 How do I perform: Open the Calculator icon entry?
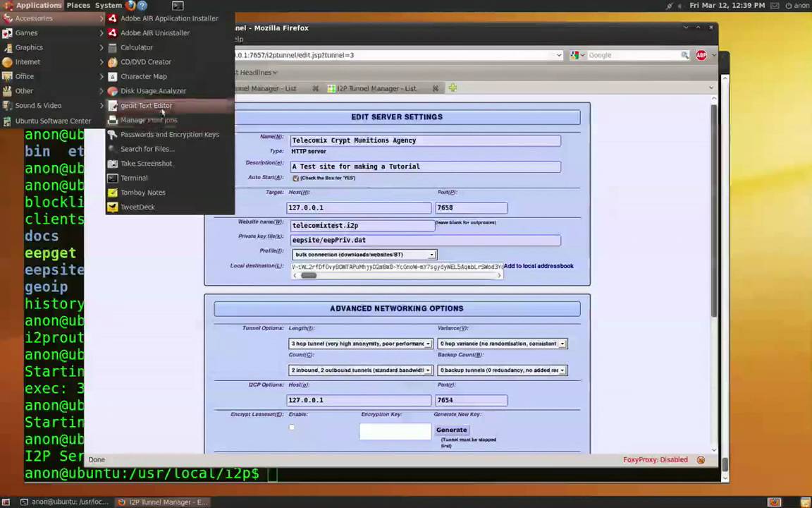[x=112, y=47]
